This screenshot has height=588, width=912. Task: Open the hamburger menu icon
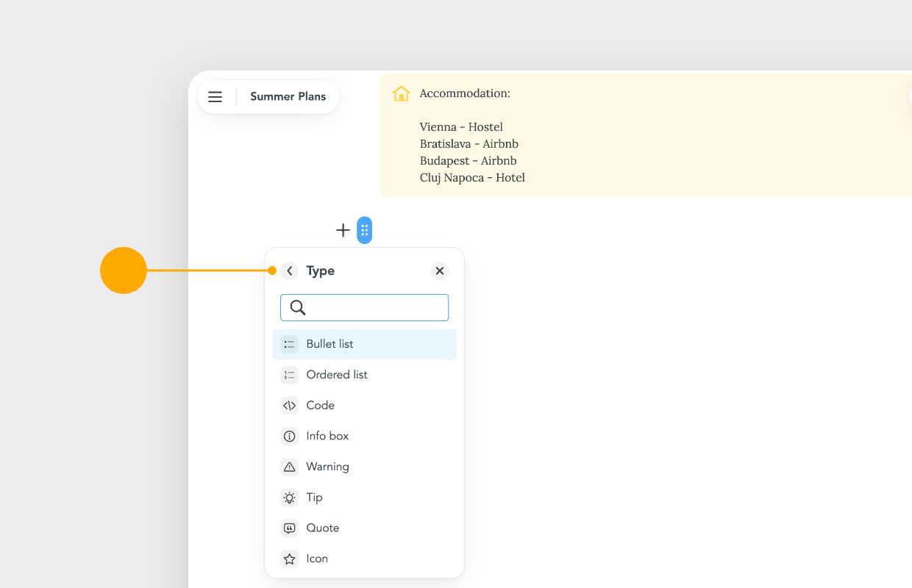[x=215, y=97]
